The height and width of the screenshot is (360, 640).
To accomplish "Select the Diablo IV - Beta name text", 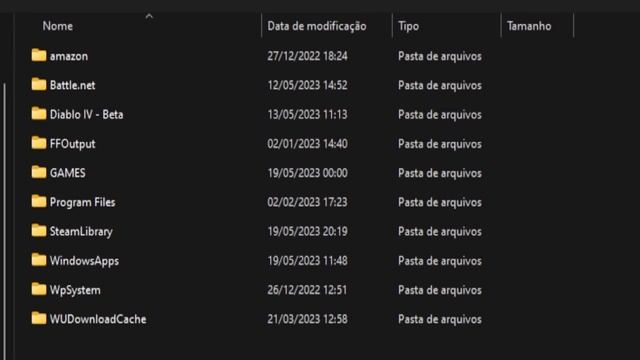I will point(87,115).
